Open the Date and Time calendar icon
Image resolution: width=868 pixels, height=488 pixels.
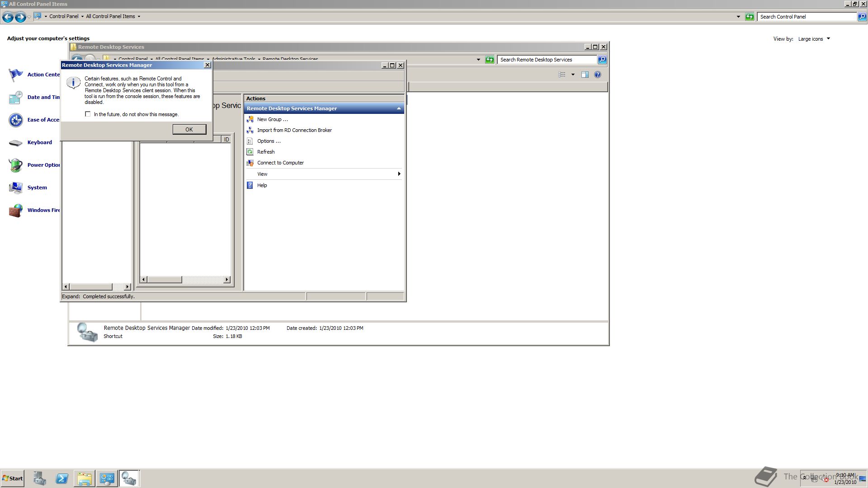[x=16, y=97]
